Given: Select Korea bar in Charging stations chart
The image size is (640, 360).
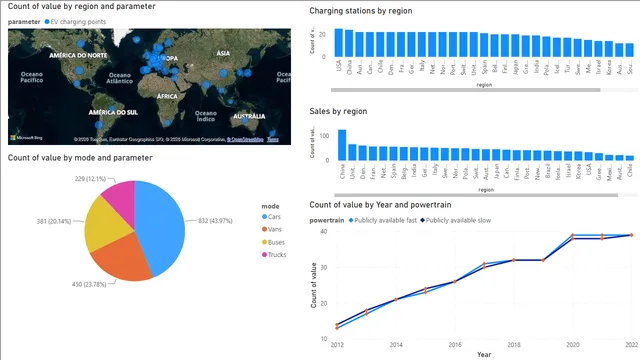Looking at the screenshot, I should [609, 49].
